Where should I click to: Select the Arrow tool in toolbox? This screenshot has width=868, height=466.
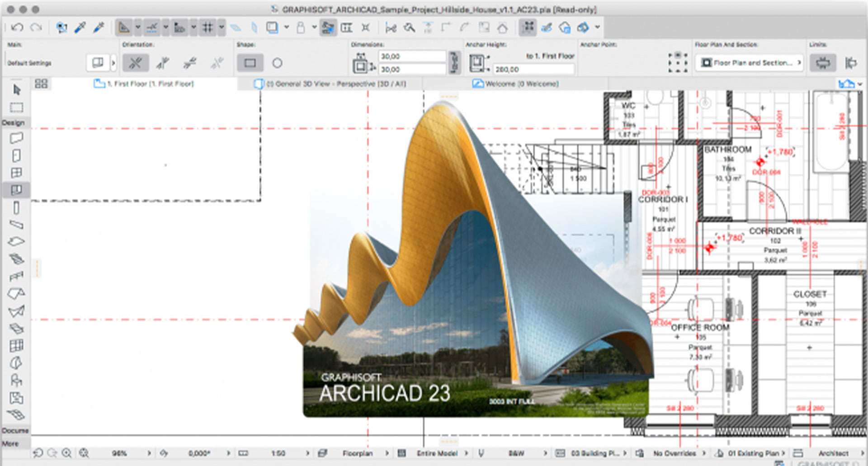point(17,90)
